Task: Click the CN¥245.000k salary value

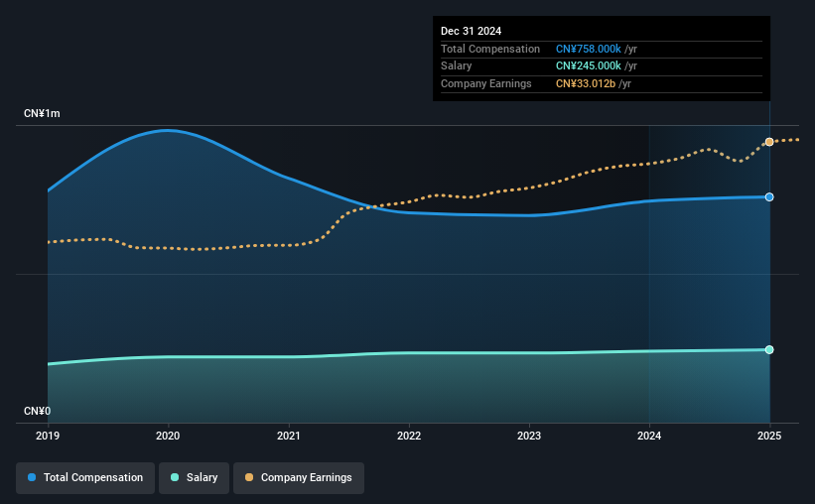Action: click(589, 66)
